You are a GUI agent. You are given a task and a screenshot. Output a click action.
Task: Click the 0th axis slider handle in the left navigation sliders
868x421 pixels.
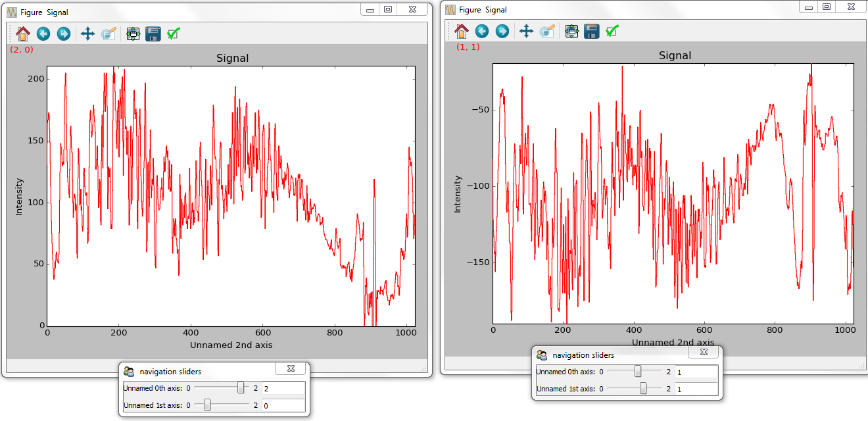pos(241,388)
